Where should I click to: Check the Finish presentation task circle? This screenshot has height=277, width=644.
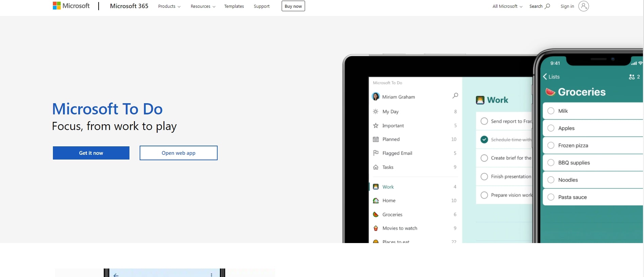pyautogui.click(x=484, y=177)
